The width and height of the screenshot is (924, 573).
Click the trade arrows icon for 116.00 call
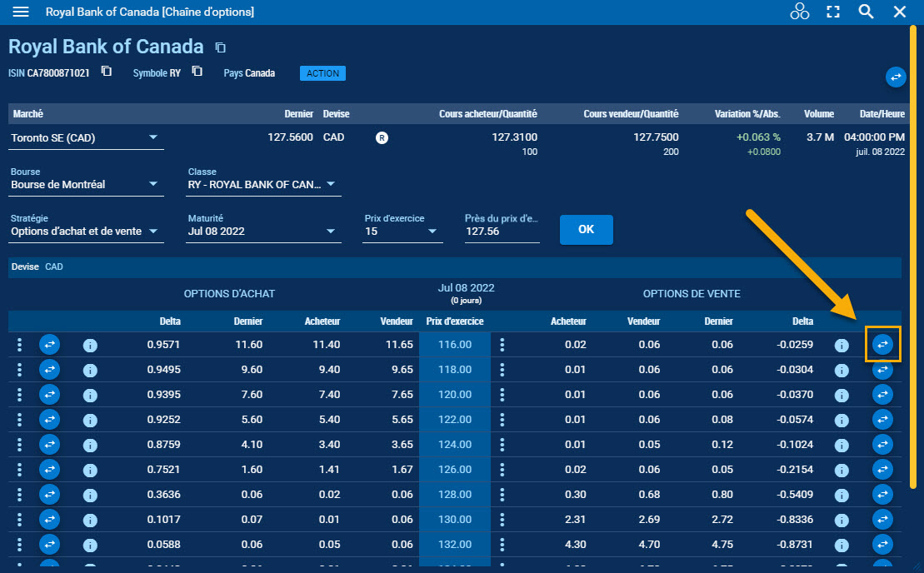coord(49,345)
